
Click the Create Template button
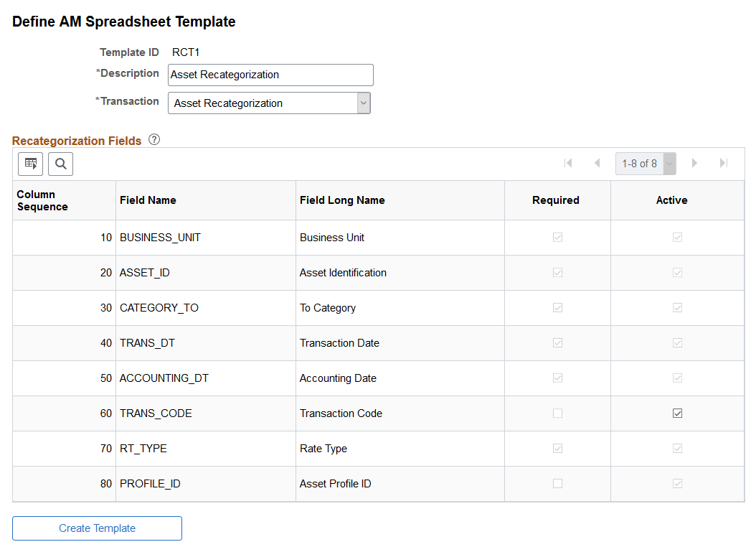point(96,528)
